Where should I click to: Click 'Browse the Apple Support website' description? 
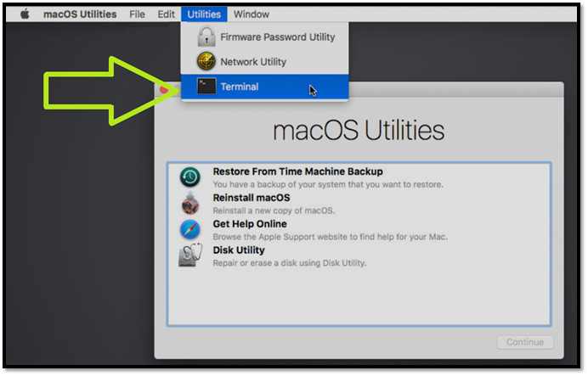(331, 237)
